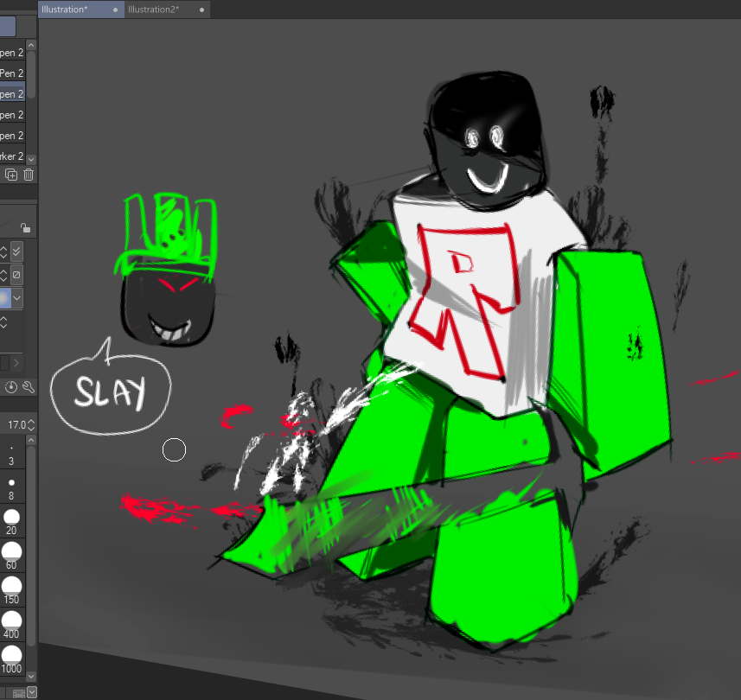Click sub tool list scroll-down arrow

tap(31, 160)
